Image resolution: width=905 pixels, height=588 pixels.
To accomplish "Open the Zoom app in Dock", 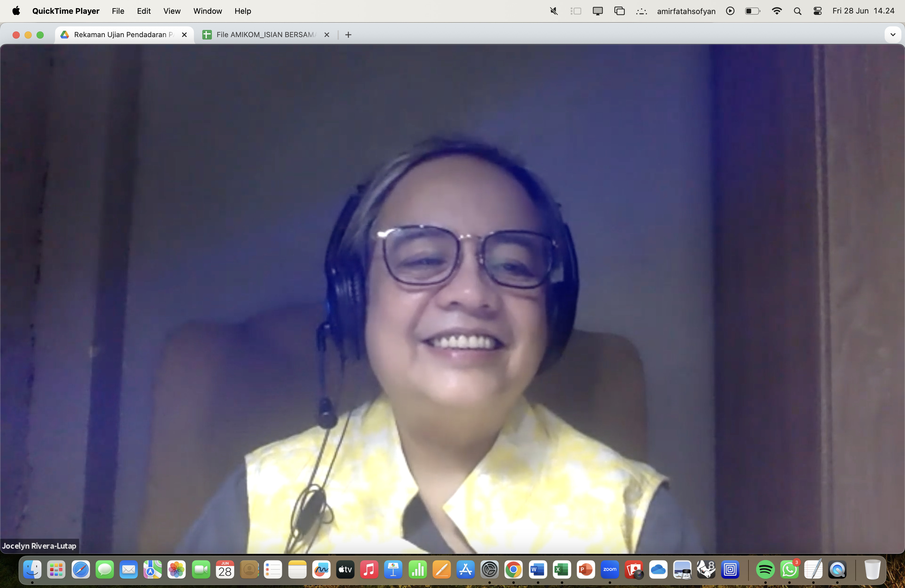I will [x=610, y=569].
